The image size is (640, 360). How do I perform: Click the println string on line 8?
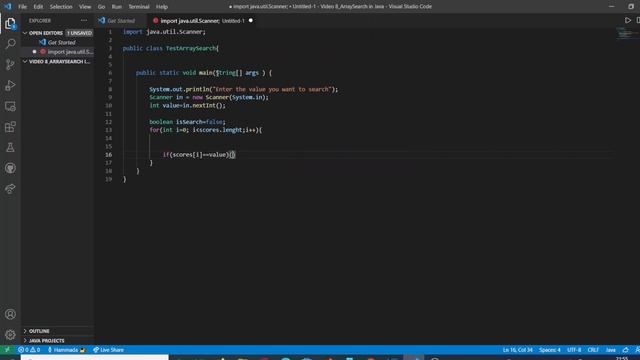[x=271, y=89]
